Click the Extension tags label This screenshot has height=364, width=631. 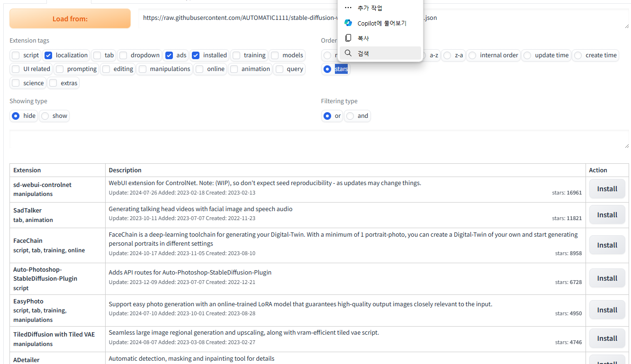29,41
